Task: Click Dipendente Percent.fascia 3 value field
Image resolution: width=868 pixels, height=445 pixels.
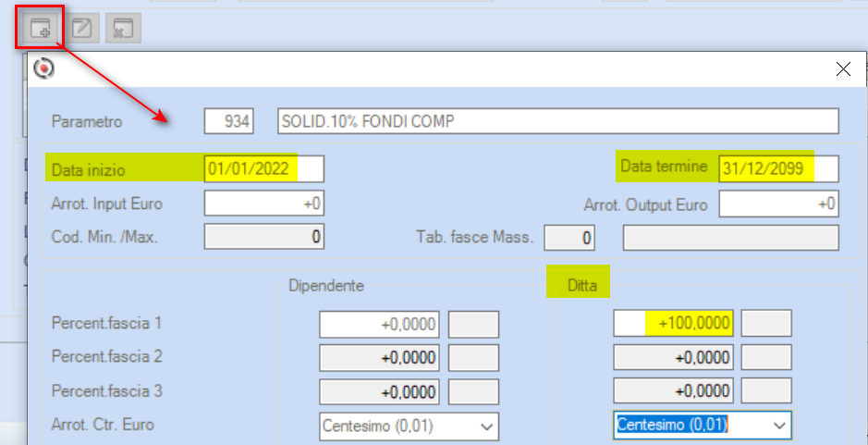Action: (379, 391)
